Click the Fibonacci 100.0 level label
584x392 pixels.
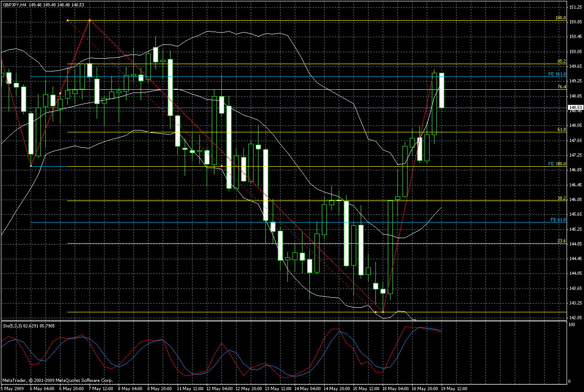tap(561, 18)
